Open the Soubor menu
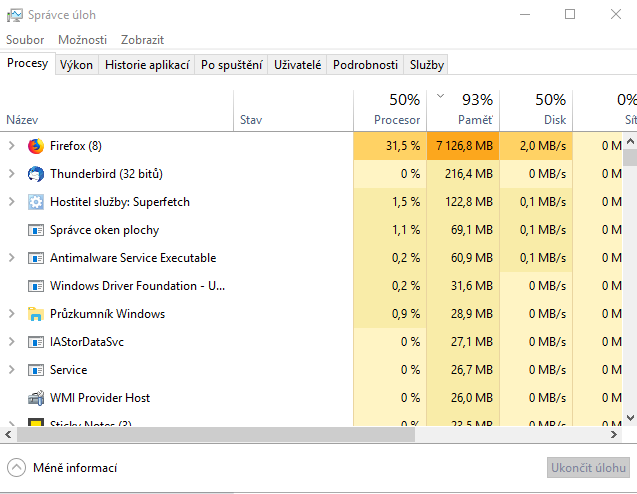The height and width of the screenshot is (494, 637). pos(25,40)
